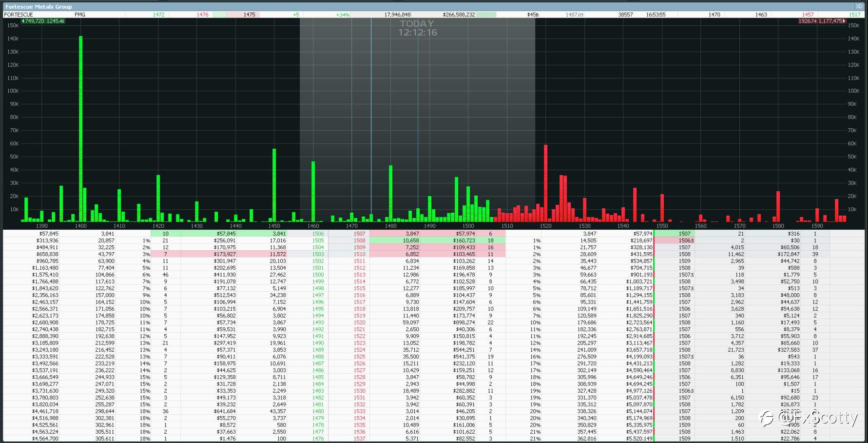868x443 pixels.
Task: Click the 16:53:55 timestamp
Action: [x=656, y=15]
